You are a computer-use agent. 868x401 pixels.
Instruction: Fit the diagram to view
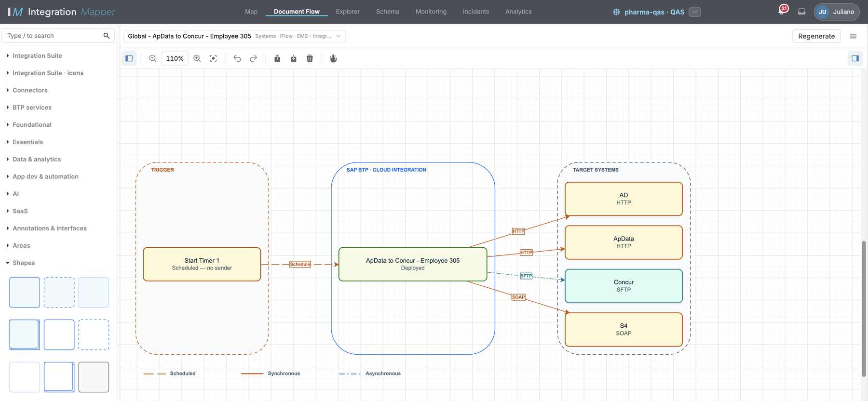pos(213,58)
